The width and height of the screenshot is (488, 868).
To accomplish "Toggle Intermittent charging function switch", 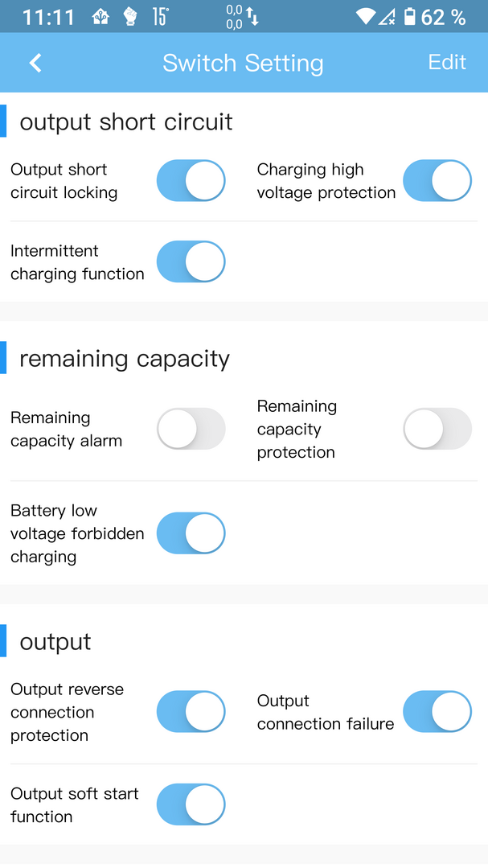I will pos(191,261).
